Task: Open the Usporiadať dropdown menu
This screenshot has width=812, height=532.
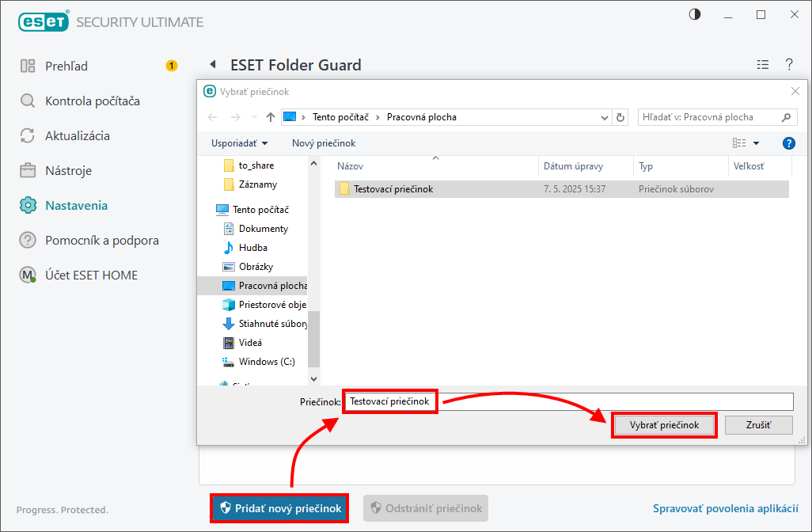Action: pyautogui.click(x=239, y=143)
